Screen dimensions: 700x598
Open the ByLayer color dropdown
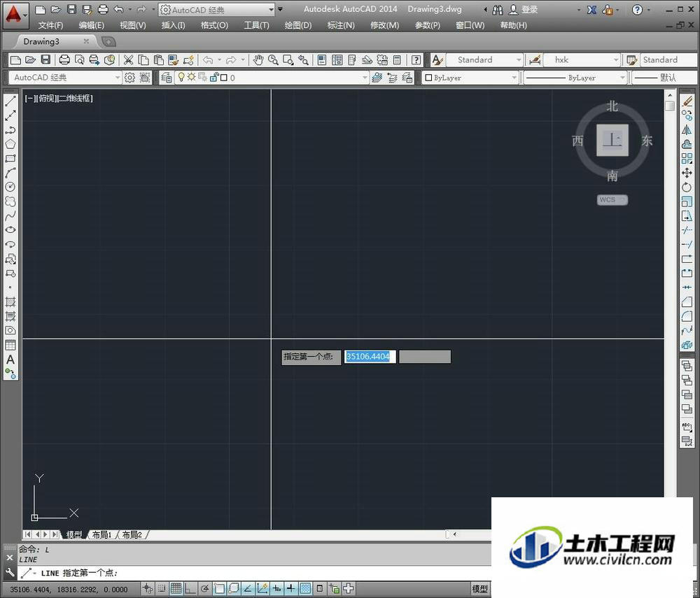point(513,78)
